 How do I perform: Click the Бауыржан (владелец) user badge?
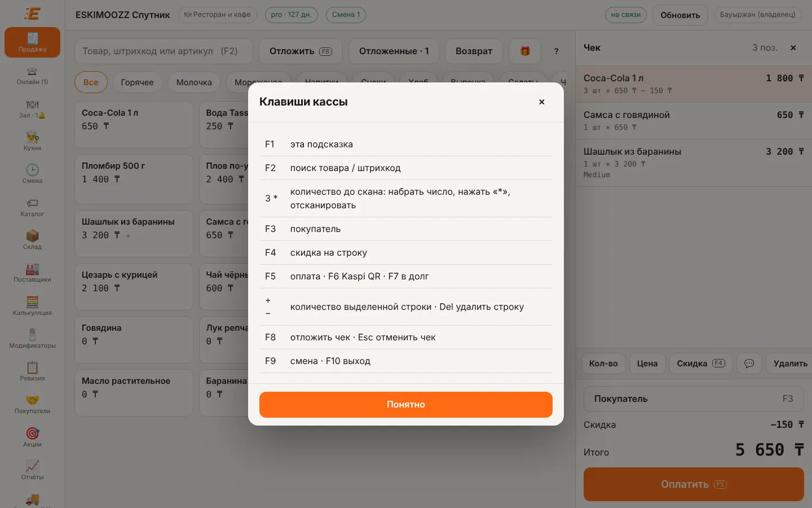(x=757, y=15)
